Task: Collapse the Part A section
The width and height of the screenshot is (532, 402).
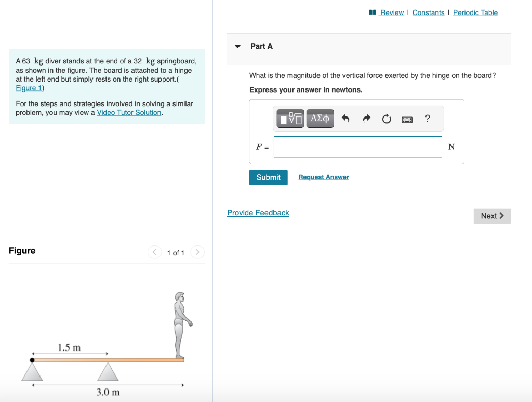Action: click(x=237, y=46)
